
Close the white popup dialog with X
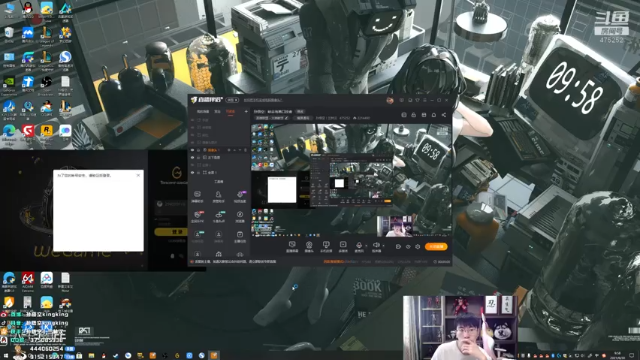tap(138, 175)
